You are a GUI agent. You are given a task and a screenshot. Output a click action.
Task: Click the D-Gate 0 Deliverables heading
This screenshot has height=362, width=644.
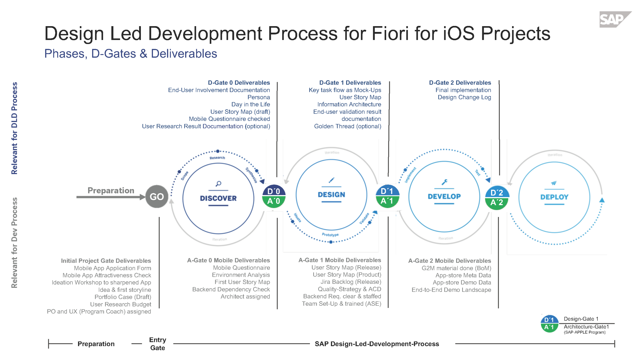pos(239,83)
